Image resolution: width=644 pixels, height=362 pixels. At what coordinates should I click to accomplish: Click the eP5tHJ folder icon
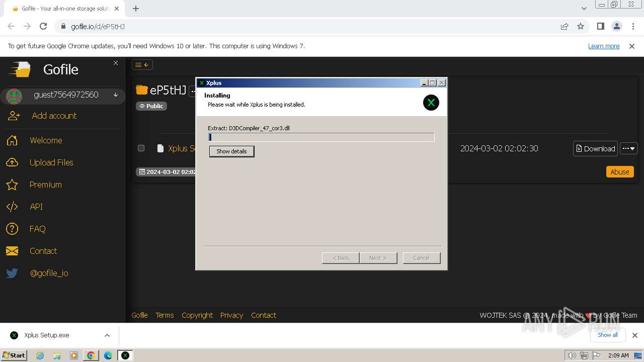pyautogui.click(x=142, y=90)
